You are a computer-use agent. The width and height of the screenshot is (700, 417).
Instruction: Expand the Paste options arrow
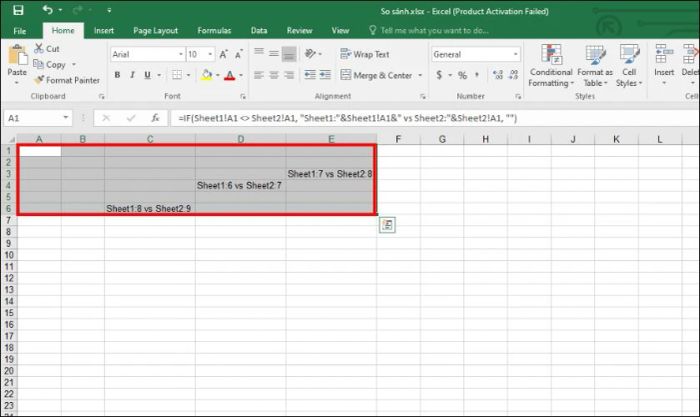point(17,83)
